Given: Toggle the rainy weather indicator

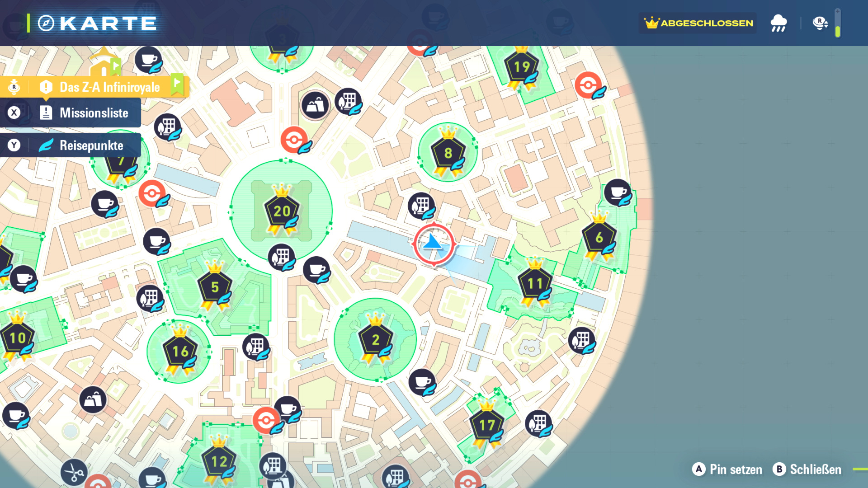Looking at the screenshot, I should tap(778, 23).
